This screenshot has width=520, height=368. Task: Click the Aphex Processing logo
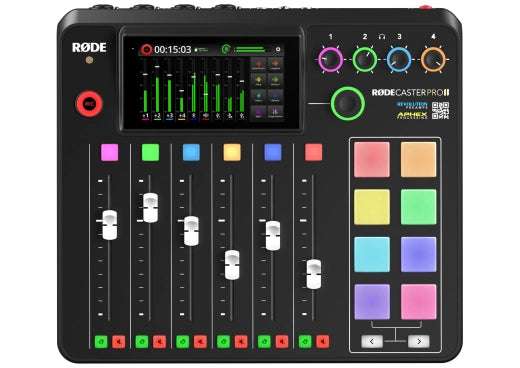412,115
